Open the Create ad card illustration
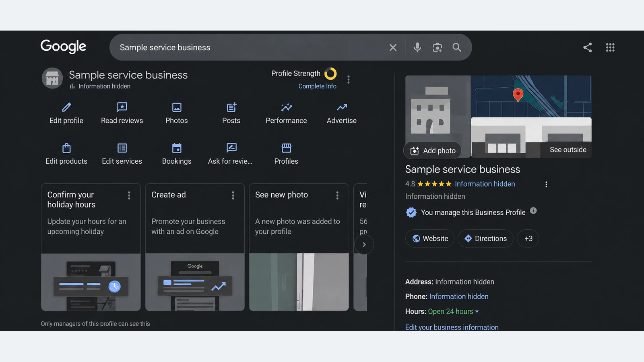The width and height of the screenshot is (644, 362). click(195, 282)
